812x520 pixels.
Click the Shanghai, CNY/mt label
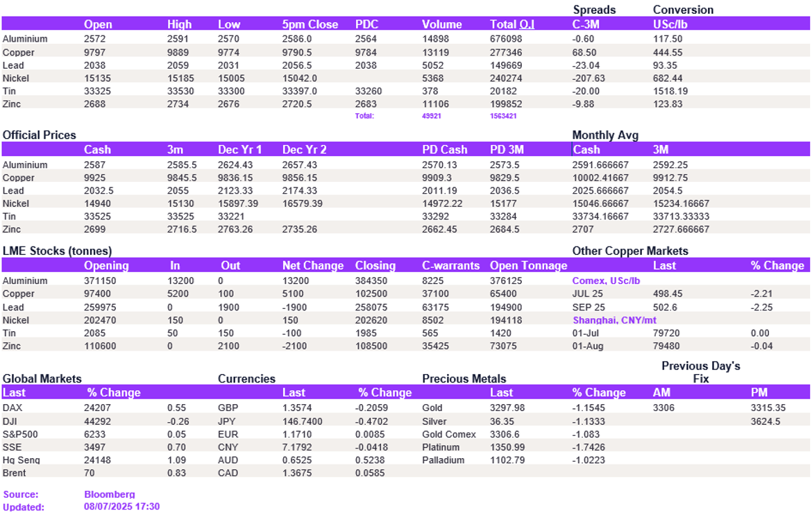pyautogui.click(x=614, y=320)
